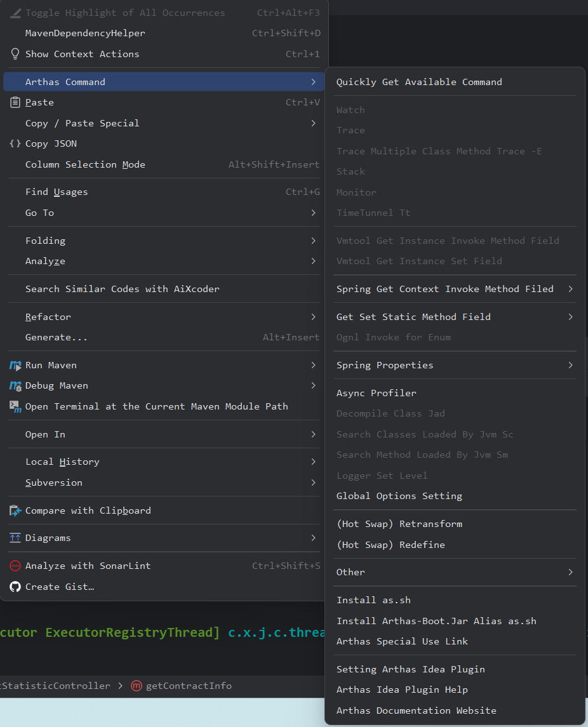Enable Column Selection Mode
This screenshot has width=588, height=727.
click(x=164, y=164)
